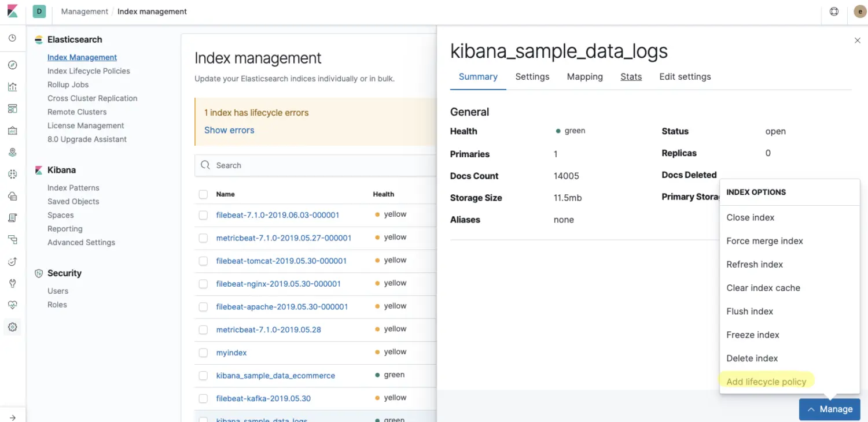
Task: Switch to the Summary tab
Action: click(478, 77)
